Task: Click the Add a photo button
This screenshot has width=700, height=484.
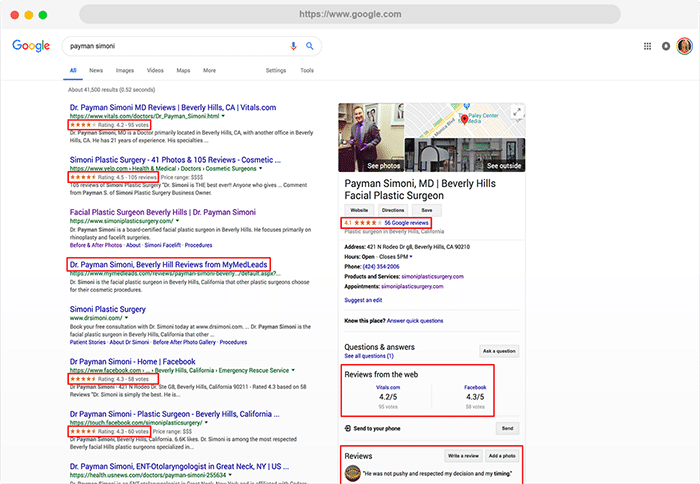Action: tap(502, 456)
